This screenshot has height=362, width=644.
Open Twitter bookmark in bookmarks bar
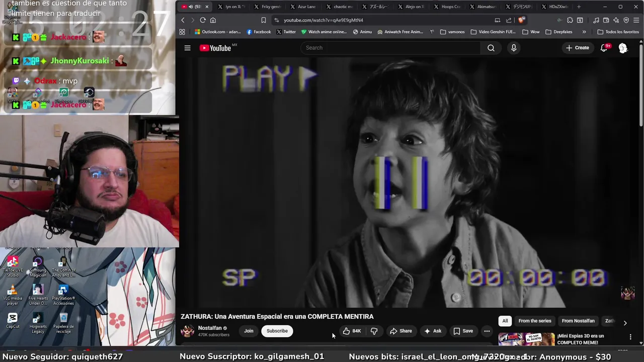click(286, 32)
